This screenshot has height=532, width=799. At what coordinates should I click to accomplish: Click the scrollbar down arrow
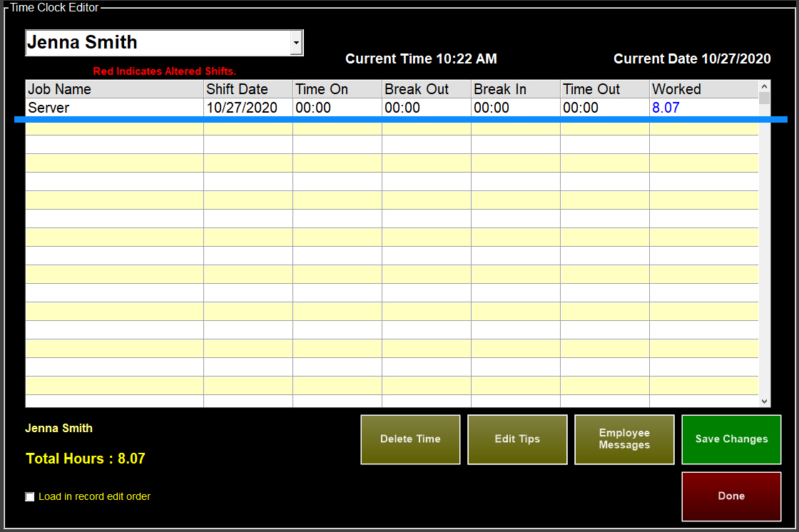[765, 401]
